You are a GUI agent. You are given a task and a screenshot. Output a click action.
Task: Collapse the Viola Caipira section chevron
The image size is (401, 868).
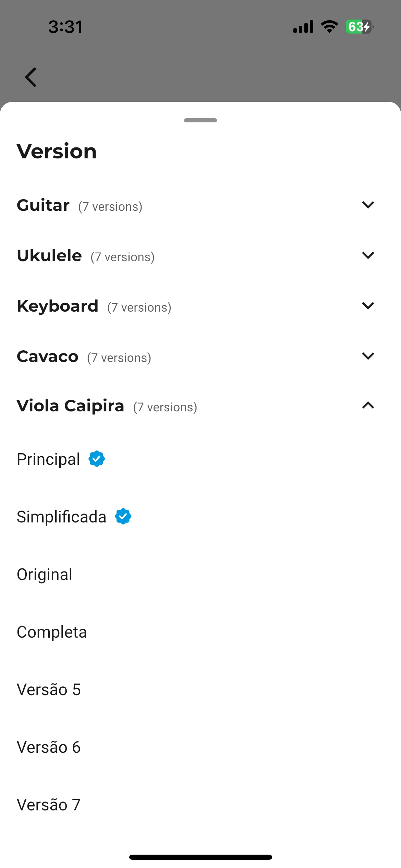point(368,405)
